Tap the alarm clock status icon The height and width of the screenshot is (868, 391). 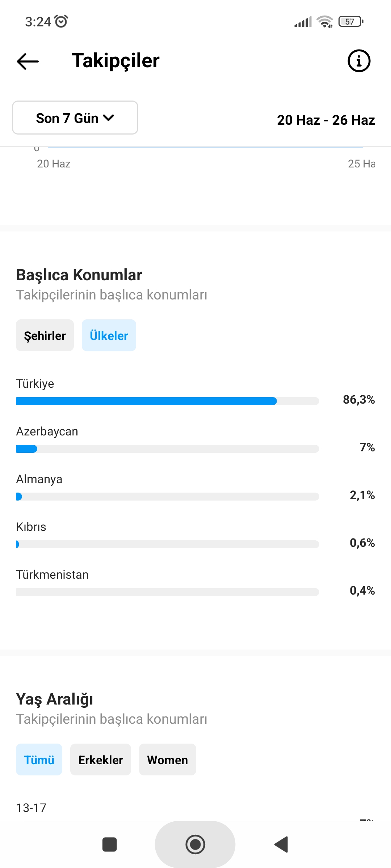coord(61,21)
